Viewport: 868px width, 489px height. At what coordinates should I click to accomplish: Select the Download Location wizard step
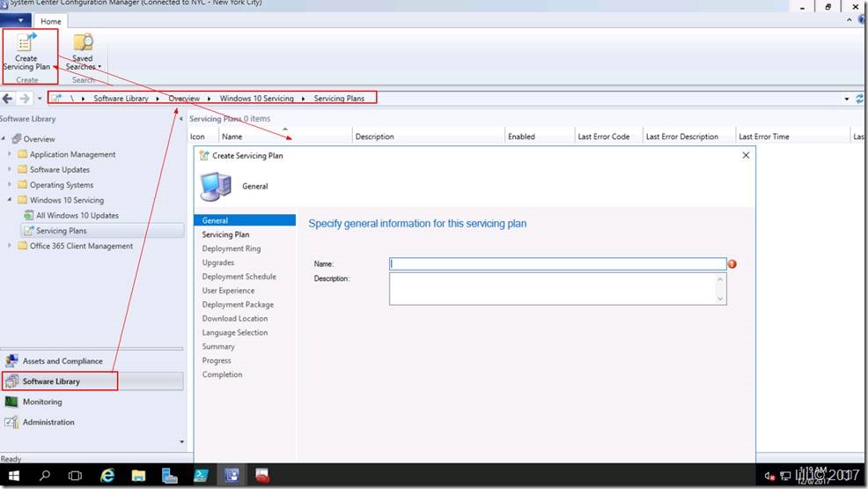pos(235,318)
